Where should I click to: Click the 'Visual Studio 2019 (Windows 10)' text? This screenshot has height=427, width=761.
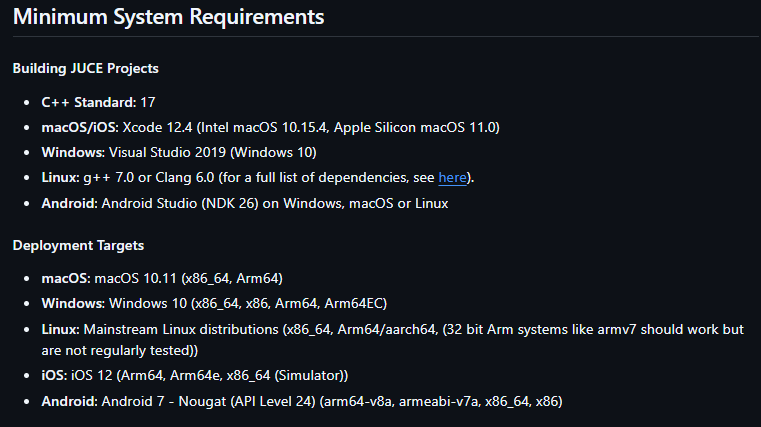213,153
